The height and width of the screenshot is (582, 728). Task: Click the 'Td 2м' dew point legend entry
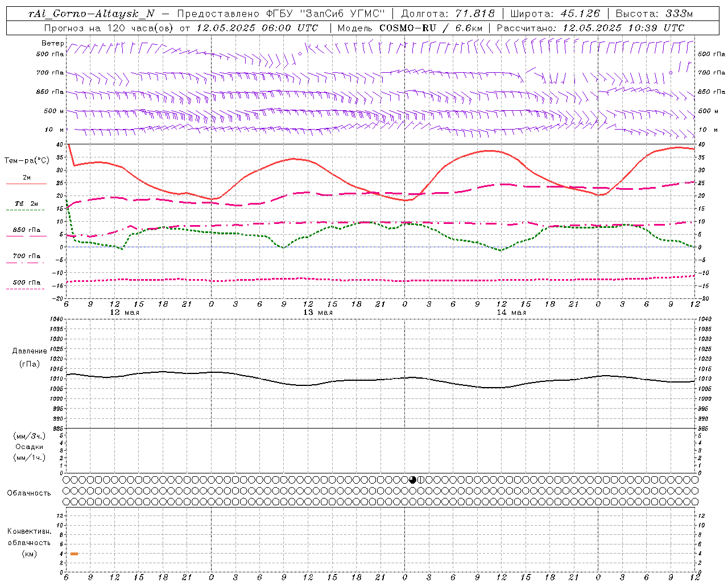[x=27, y=203]
